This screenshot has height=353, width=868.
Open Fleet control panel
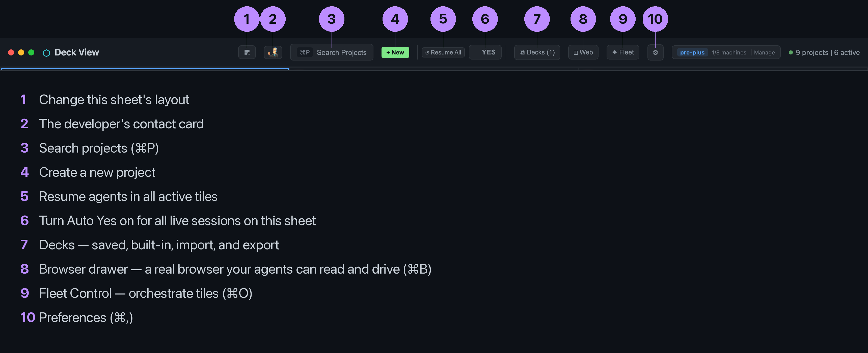[623, 52]
